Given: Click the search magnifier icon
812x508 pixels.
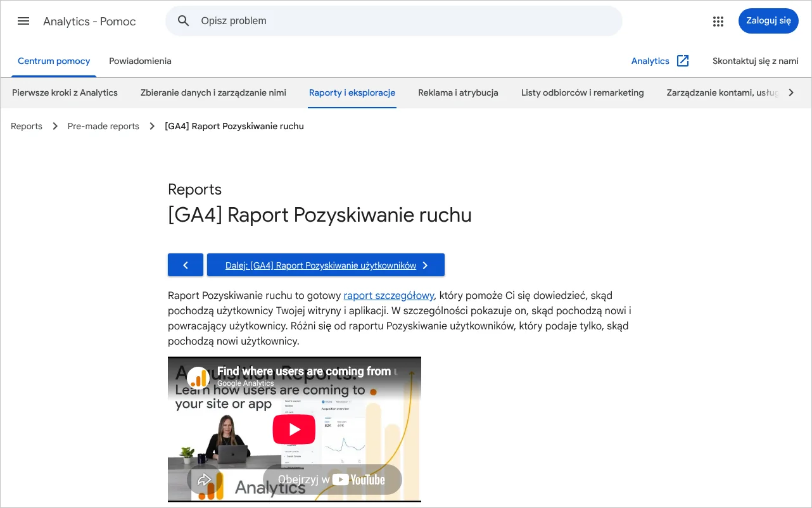Looking at the screenshot, I should tap(184, 21).
